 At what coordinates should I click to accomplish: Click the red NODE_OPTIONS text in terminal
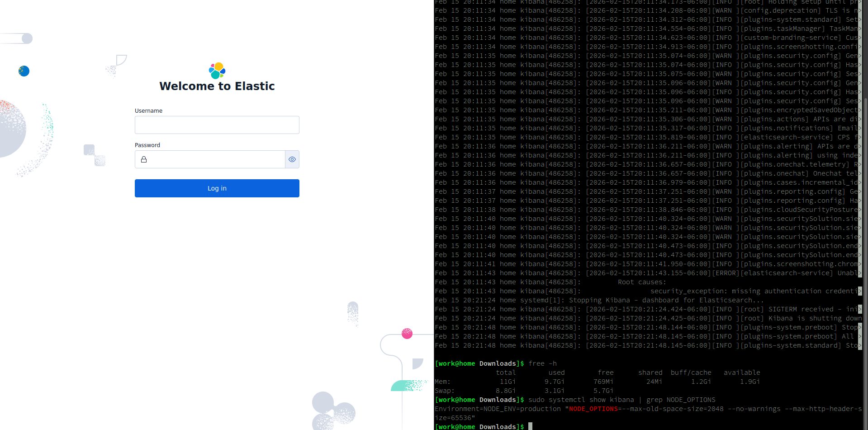click(x=593, y=409)
